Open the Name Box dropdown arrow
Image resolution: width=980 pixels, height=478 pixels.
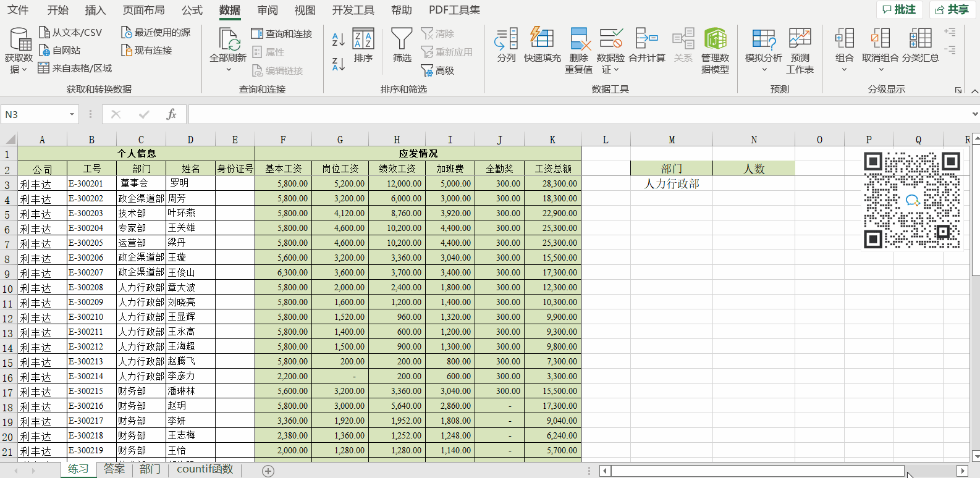[72, 114]
